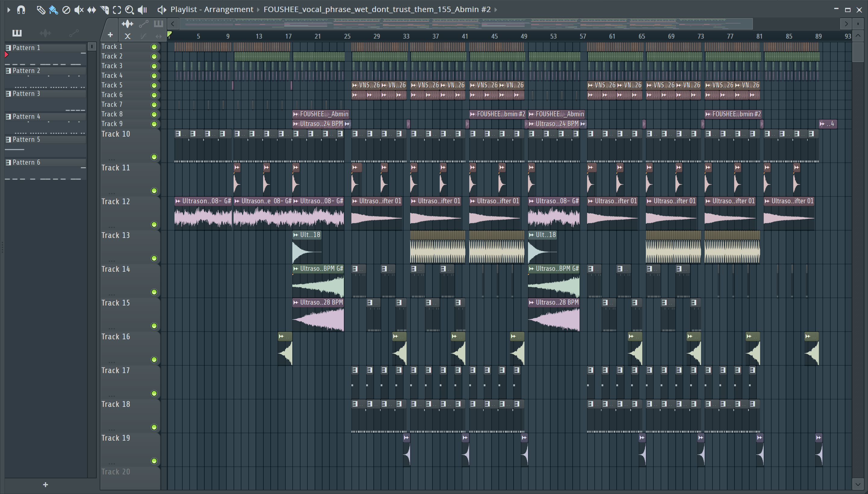Screen dimensions: 868x494
Task: Open menu of first FOUSHEE.._Abmin clip on Track 8
Action: click(296, 114)
